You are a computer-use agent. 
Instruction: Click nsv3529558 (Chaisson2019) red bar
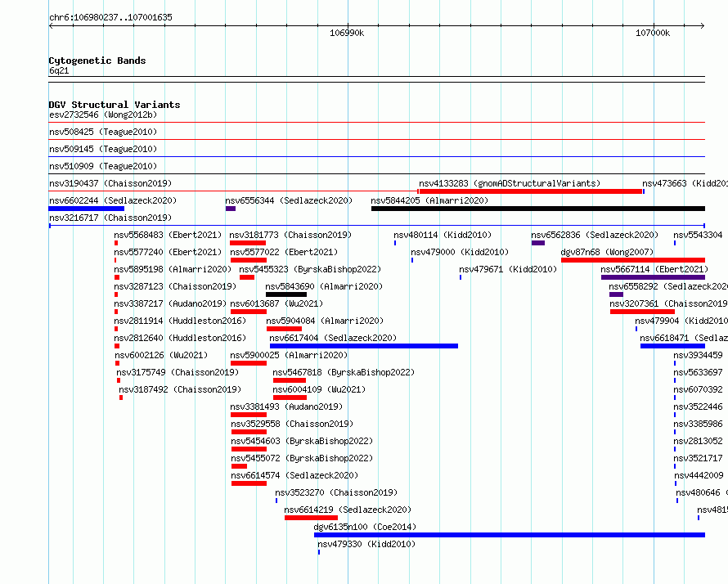pyautogui.click(x=249, y=432)
